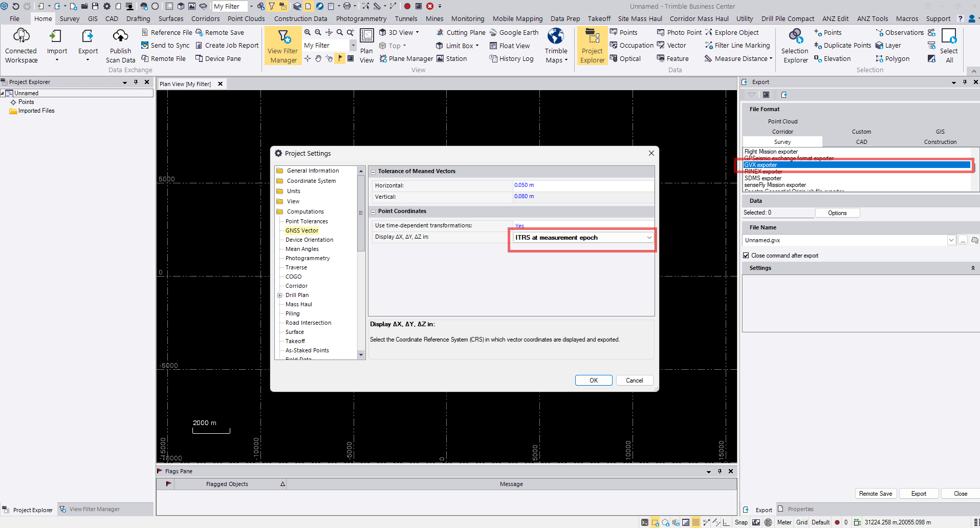Create a Job Report

point(227,45)
